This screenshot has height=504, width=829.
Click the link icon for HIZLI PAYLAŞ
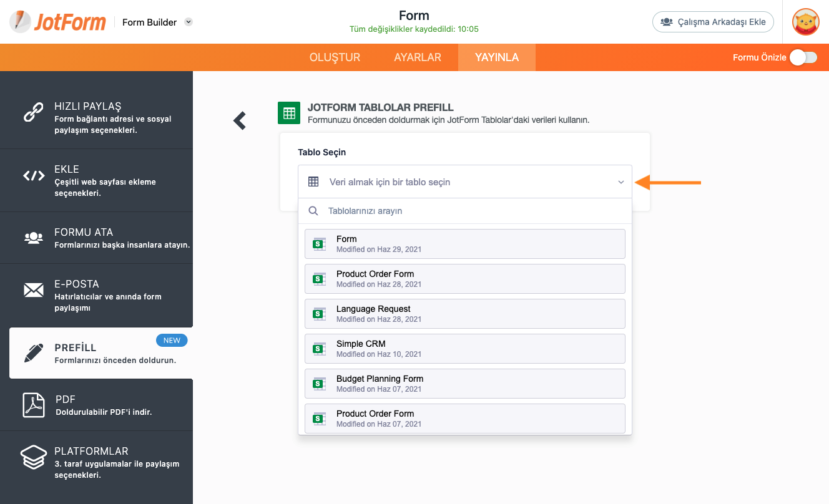33,113
